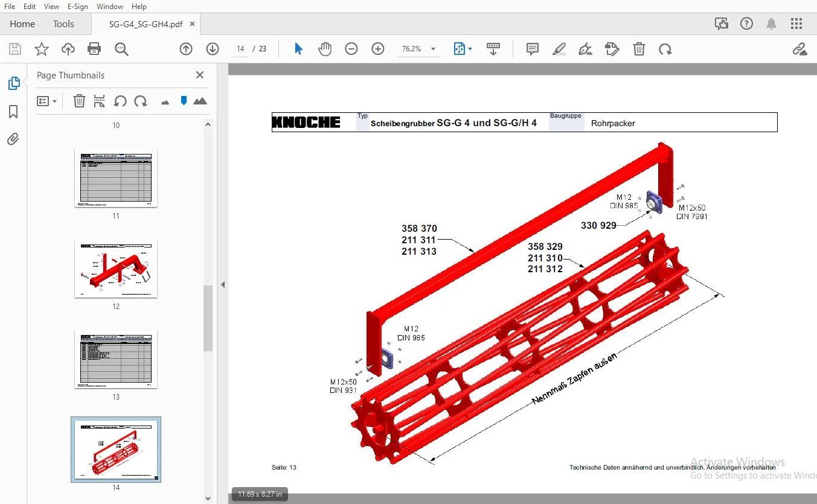817x504 pixels.
Task: Collapse the left navigation pane arrow
Action: (223, 284)
